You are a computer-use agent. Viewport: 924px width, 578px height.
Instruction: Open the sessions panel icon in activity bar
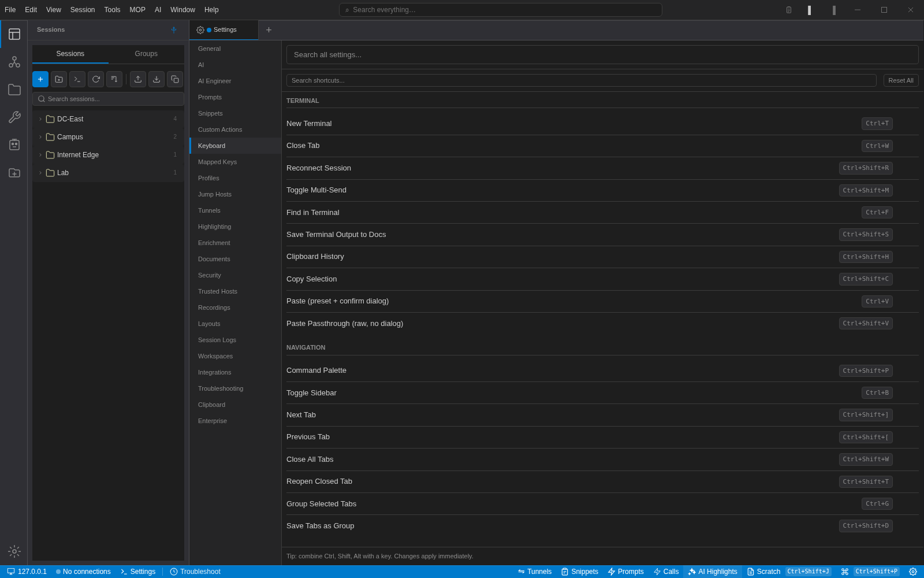point(14,34)
